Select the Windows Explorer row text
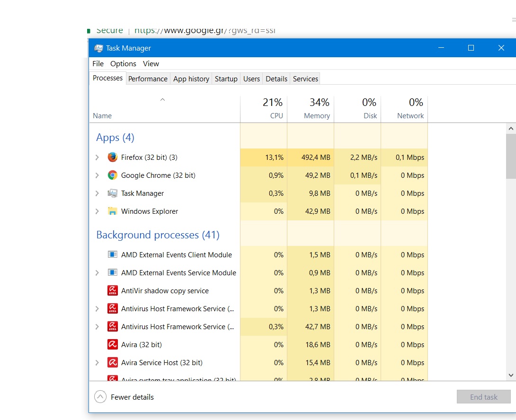Viewport: 516px width, 420px height. click(x=150, y=211)
